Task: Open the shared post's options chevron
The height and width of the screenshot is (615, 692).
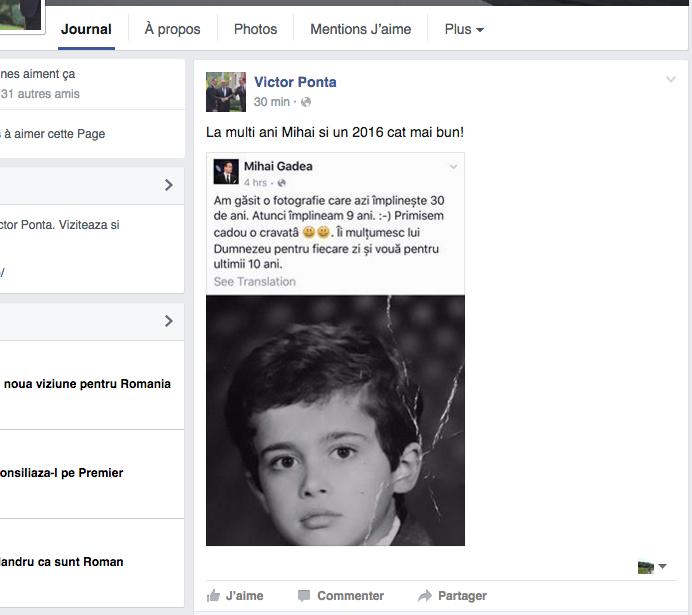Action: point(453,167)
